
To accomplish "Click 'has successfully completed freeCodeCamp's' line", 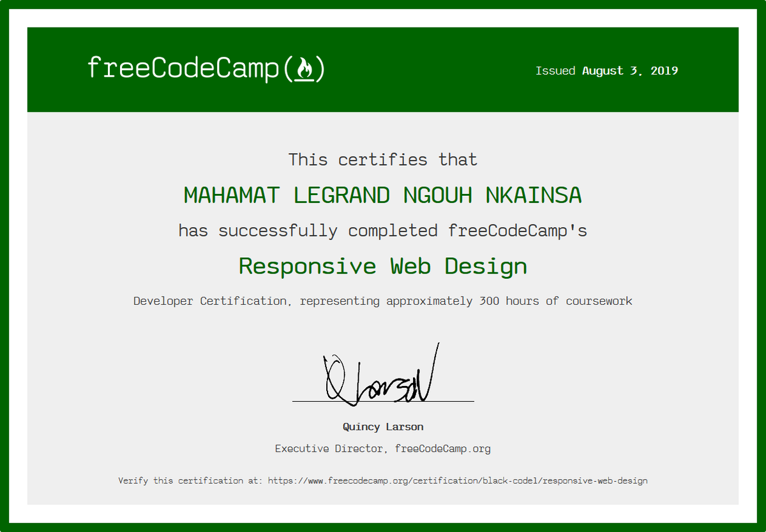I will point(383,230).
